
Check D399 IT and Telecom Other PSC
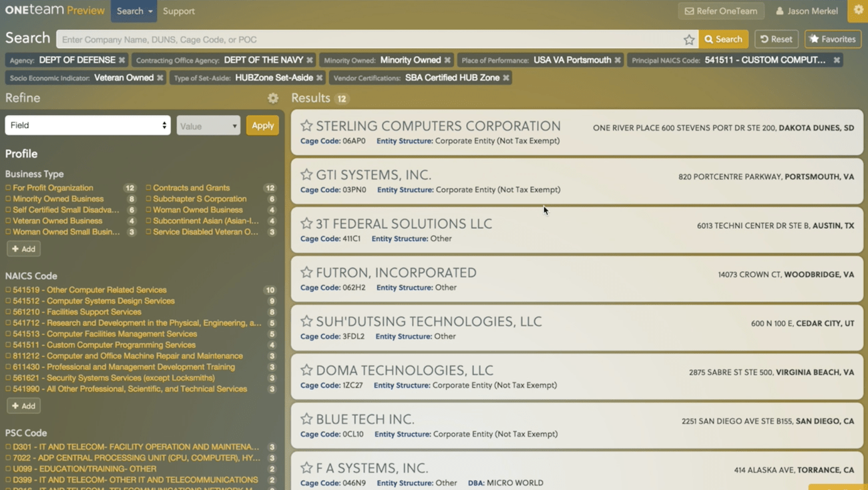tap(8, 480)
